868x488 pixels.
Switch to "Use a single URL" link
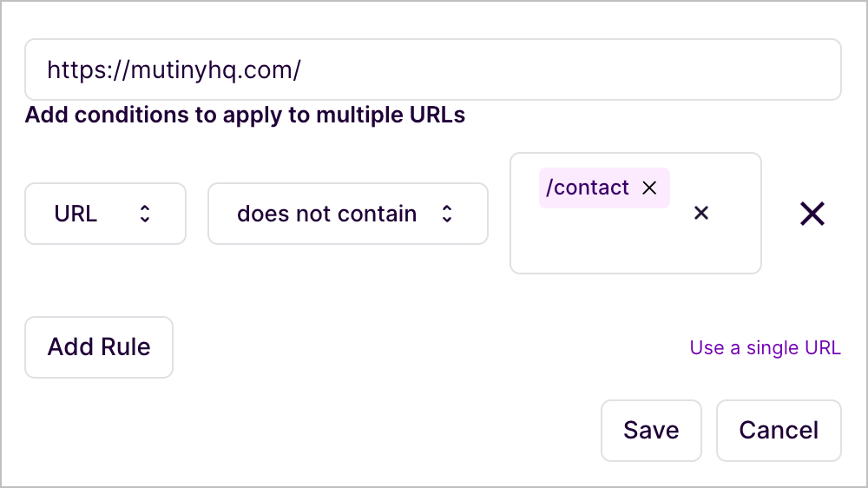tap(765, 348)
